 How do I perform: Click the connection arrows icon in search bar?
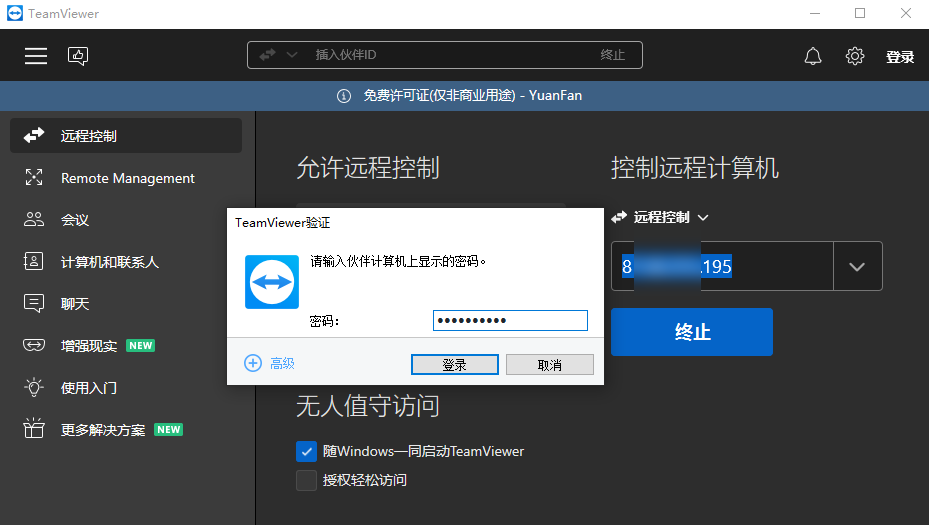point(267,55)
